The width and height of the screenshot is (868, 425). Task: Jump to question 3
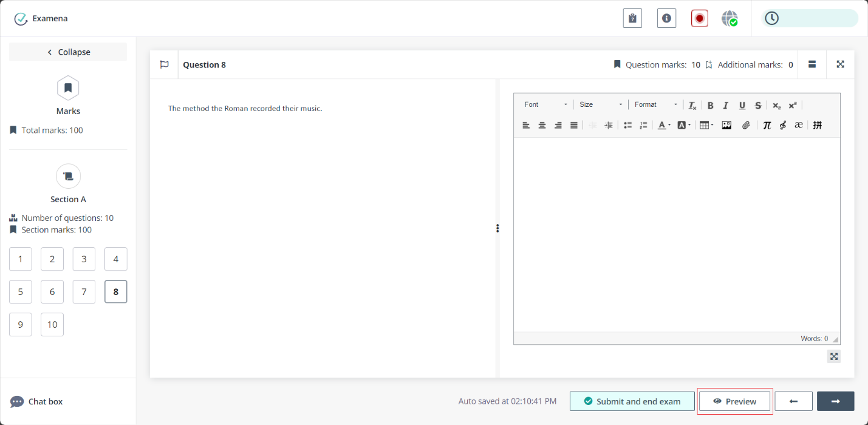pyautogui.click(x=84, y=259)
